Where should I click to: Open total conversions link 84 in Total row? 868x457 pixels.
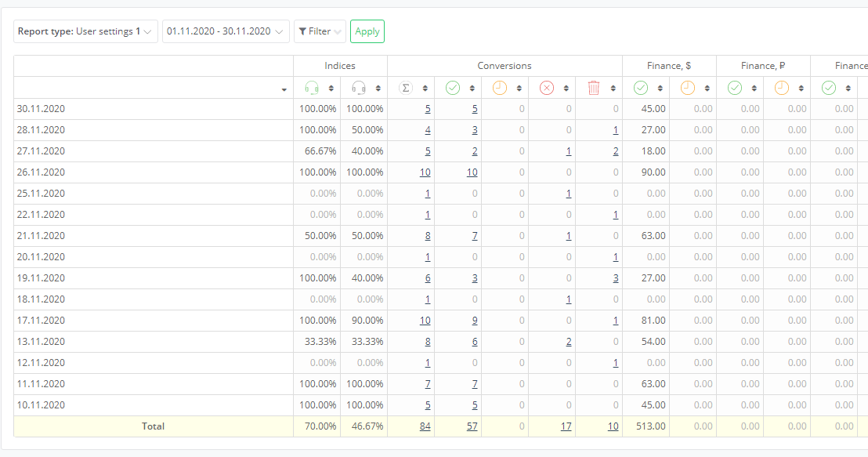(x=425, y=426)
